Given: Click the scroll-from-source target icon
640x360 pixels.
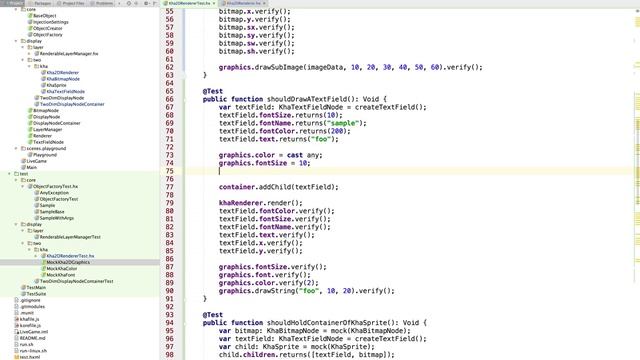Looking at the screenshot, I should pos(129,3).
